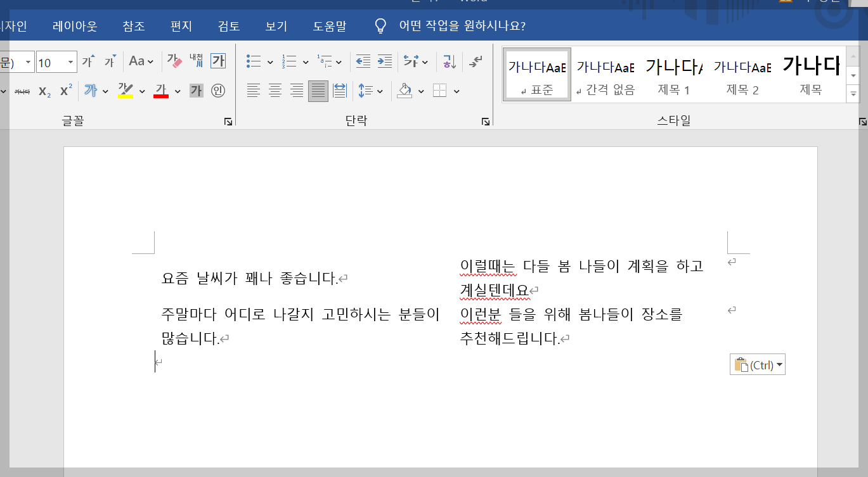The width and height of the screenshot is (868, 477).
Task: Toggle the bullet list icon
Action: point(252,61)
